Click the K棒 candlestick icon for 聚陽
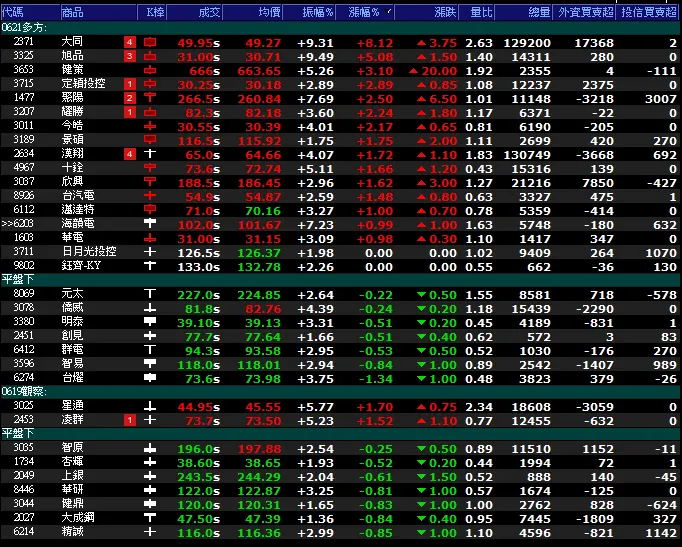682x547 pixels. pos(150,98)
